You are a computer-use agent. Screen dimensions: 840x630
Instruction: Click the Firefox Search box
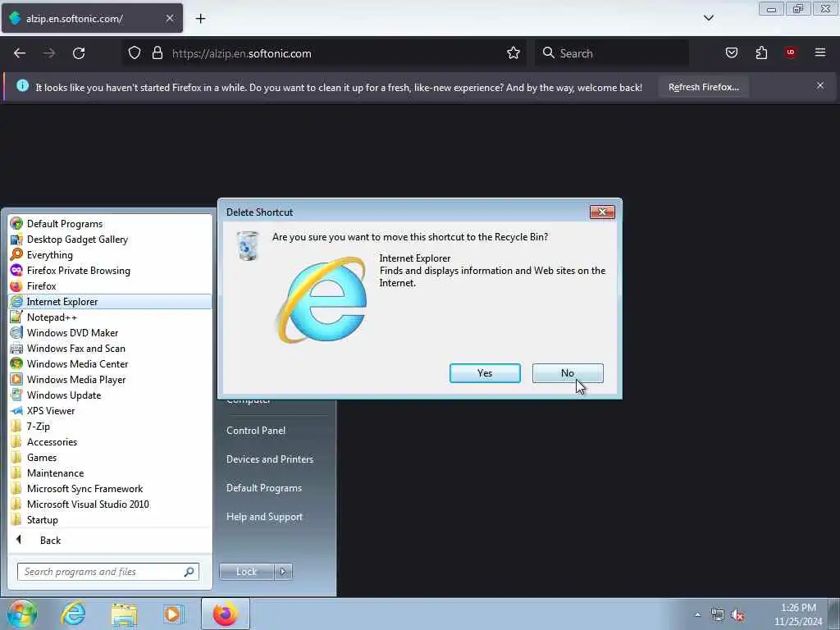(x=612, y=53)
